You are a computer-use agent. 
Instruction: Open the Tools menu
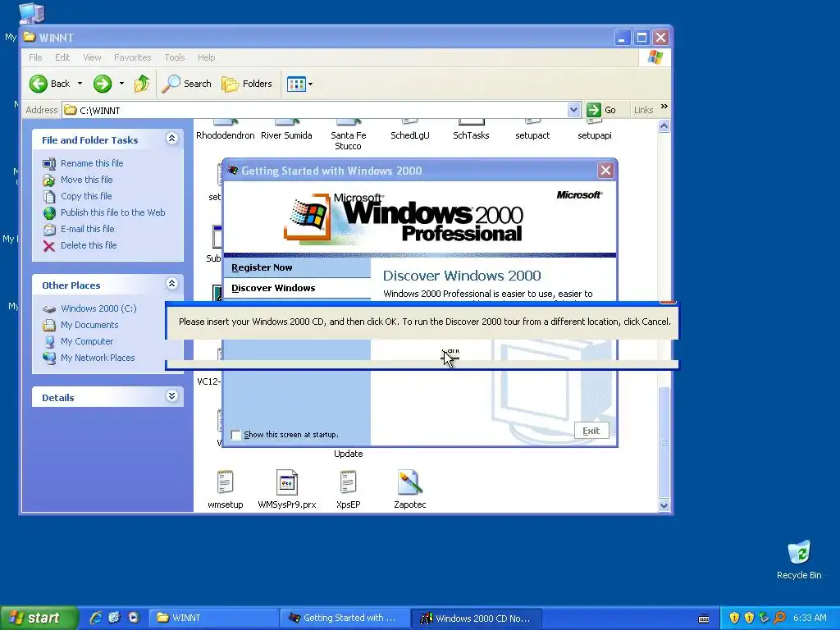[175, 57]
